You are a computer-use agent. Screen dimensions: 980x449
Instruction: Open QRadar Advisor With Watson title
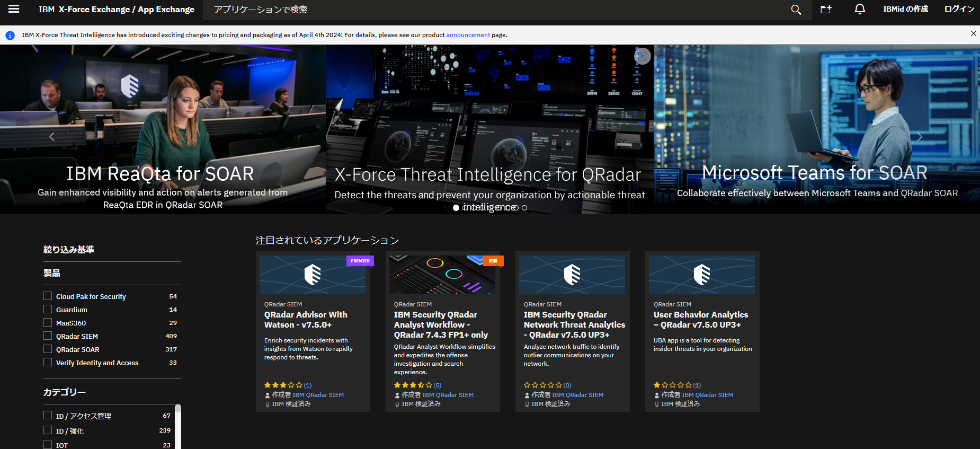point(306,320)
